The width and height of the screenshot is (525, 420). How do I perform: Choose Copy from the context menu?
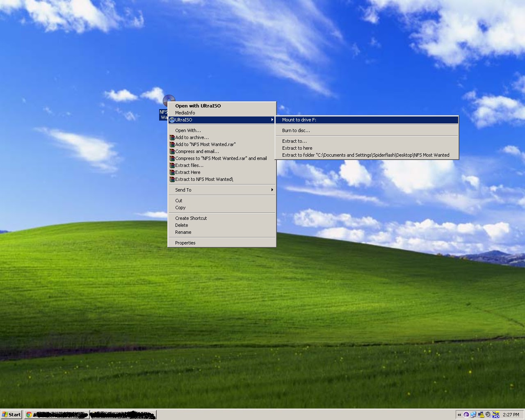click(x=222, y=208)
